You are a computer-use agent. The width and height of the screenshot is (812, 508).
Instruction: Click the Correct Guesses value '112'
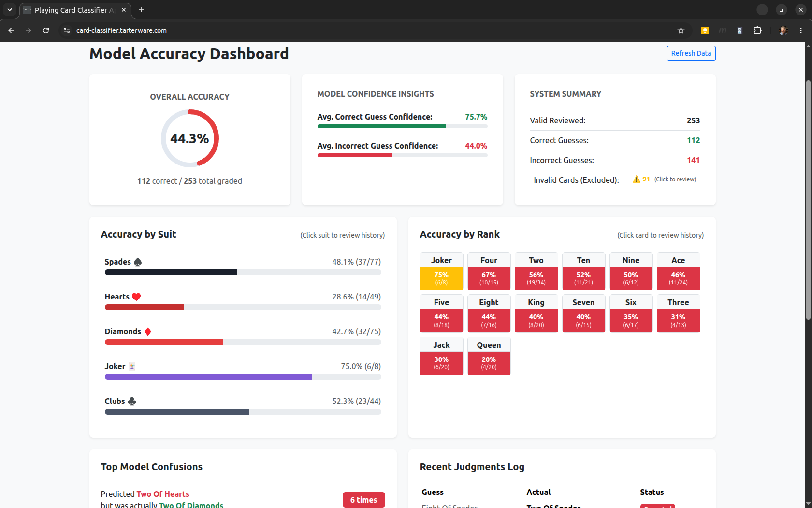tap(694, 140)
